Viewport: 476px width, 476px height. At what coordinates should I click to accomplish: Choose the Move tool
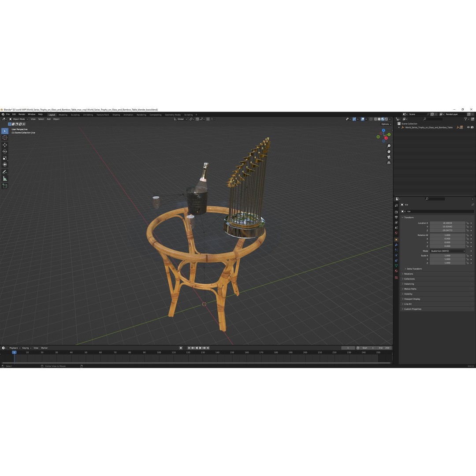[x=5, y=145]
